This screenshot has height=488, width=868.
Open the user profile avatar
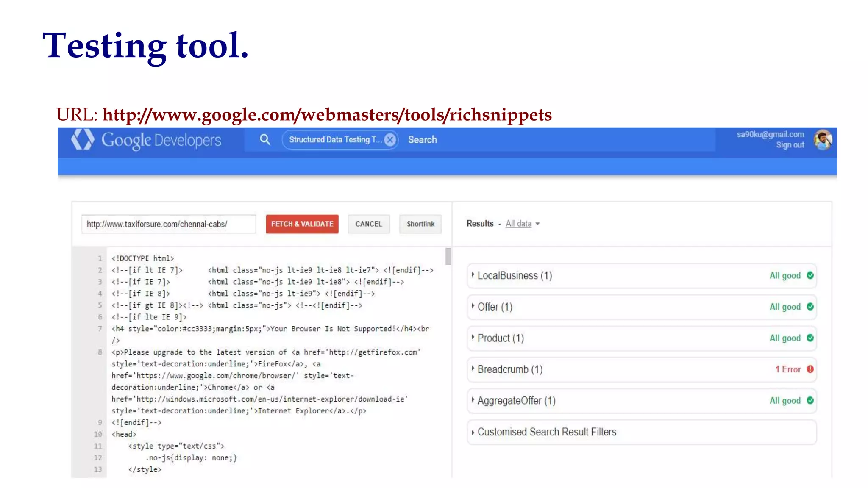click(823, 140)
